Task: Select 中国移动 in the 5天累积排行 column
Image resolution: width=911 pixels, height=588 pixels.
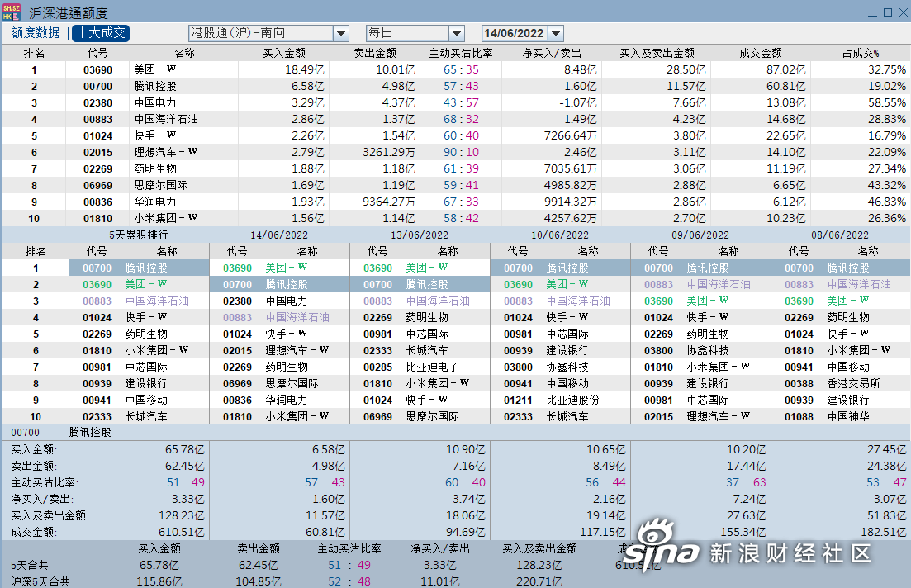Action: pyautogui.click(x=146, y=401)
